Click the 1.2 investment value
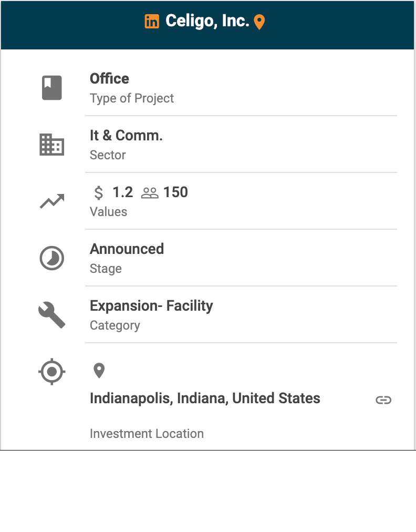The image size is (416, 532). 122,192
